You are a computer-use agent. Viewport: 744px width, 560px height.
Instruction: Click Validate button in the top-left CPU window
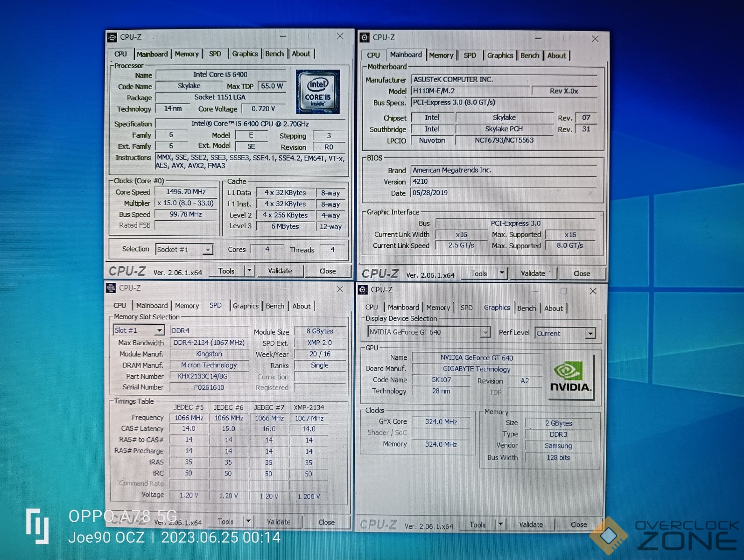coord(280,271)
